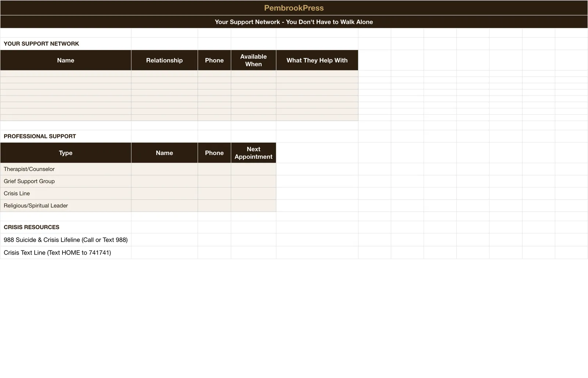Select the Relationship column header
This screenshot has height=378, width=588.
pyautogui.click(x=164, y=60)
